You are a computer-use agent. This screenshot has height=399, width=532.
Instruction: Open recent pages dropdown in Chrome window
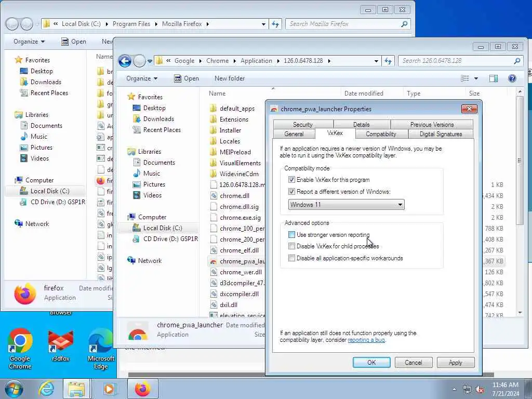(x=150, y=61)
